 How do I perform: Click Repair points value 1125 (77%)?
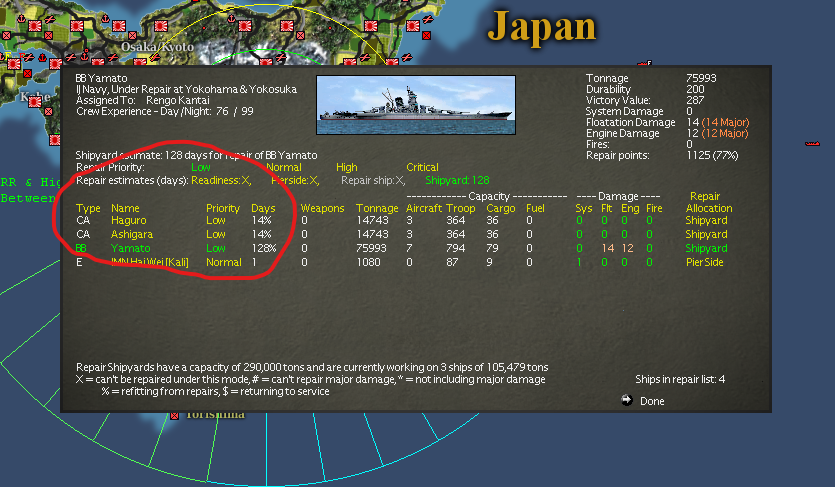coord(713,155)
